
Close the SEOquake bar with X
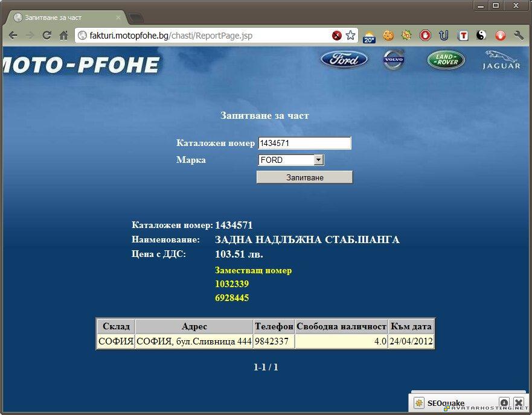518,403
